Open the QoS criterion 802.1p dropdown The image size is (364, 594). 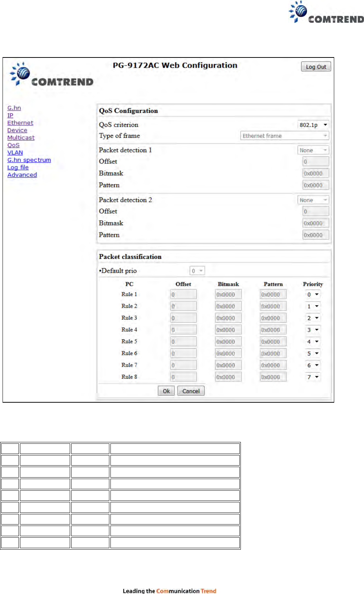coord(313,125)
